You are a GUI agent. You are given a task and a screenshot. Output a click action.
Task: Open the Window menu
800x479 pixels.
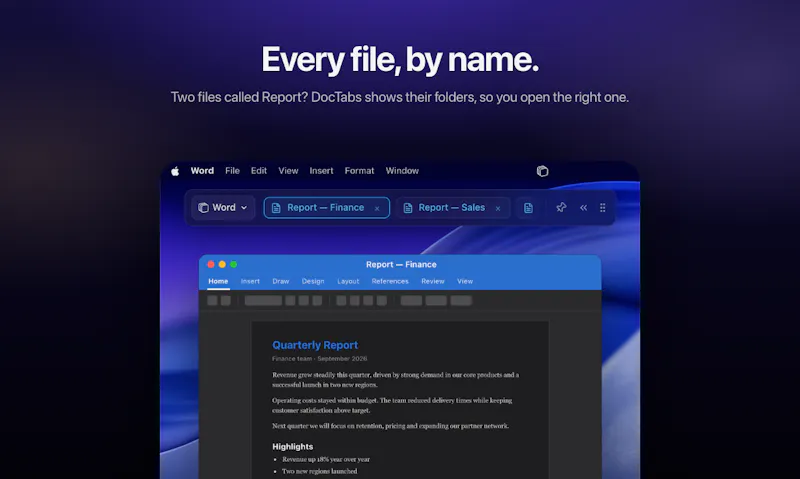402,171
